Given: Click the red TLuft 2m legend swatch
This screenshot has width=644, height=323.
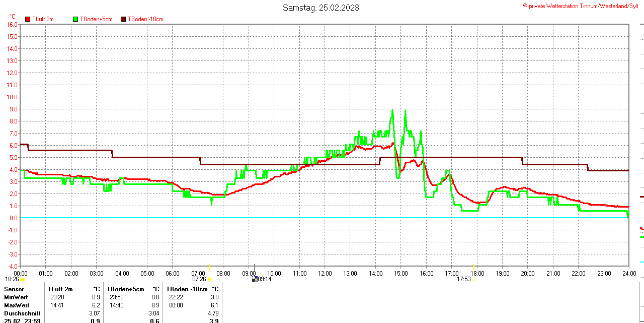Looking at the screenshot, I should (x=28, y=19).
